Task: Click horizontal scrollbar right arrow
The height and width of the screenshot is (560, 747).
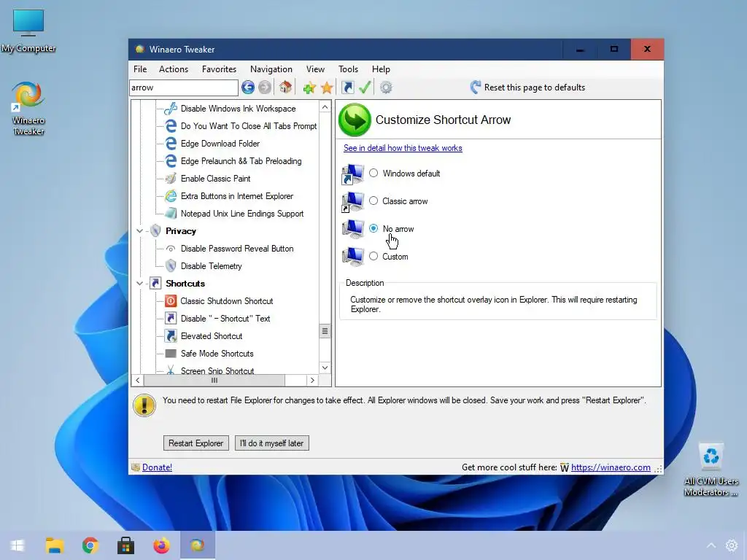Action: [312, 380]
